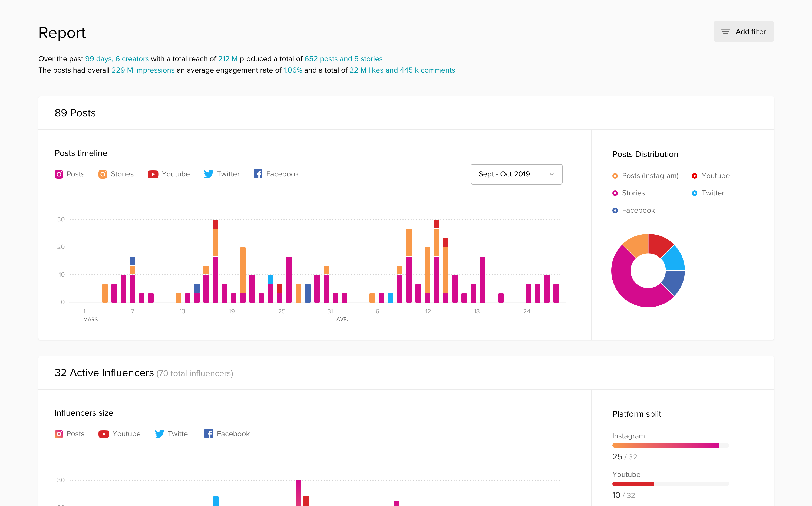This screenshot has width=812, height=506.
Task: Click the Facebook icon in the Posts timeline legend
Action: coord(258,174)
